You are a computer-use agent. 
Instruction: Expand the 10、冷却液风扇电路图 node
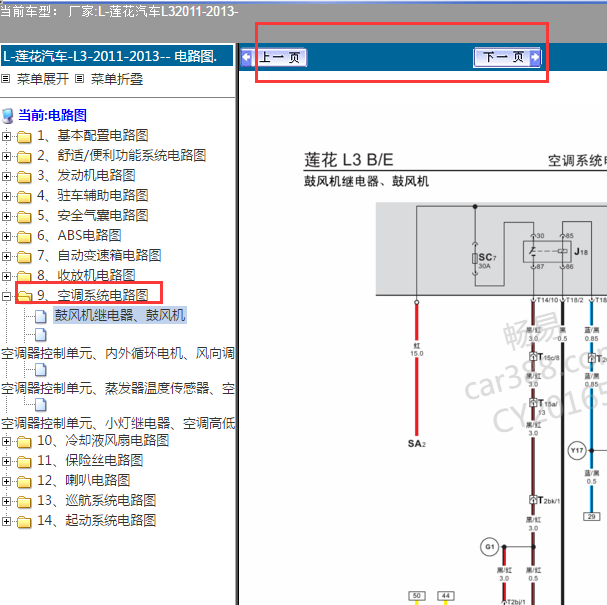click(x=6, y=441)
